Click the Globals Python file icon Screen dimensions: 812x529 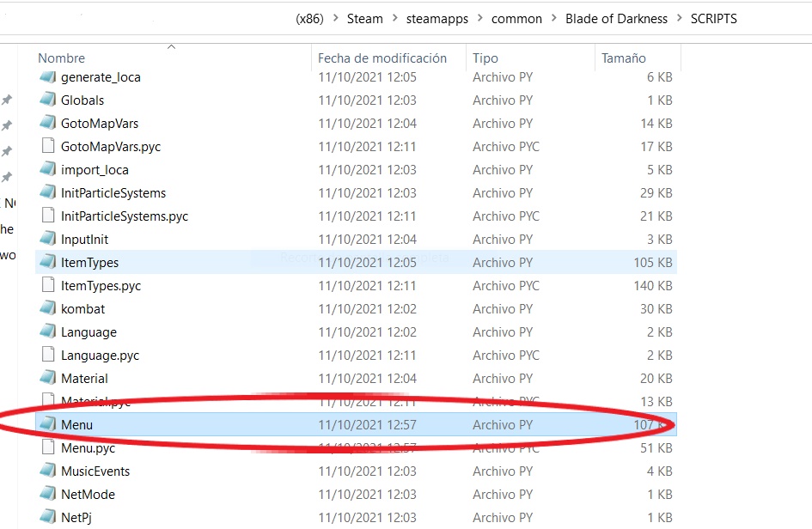(x=47, y=100)
